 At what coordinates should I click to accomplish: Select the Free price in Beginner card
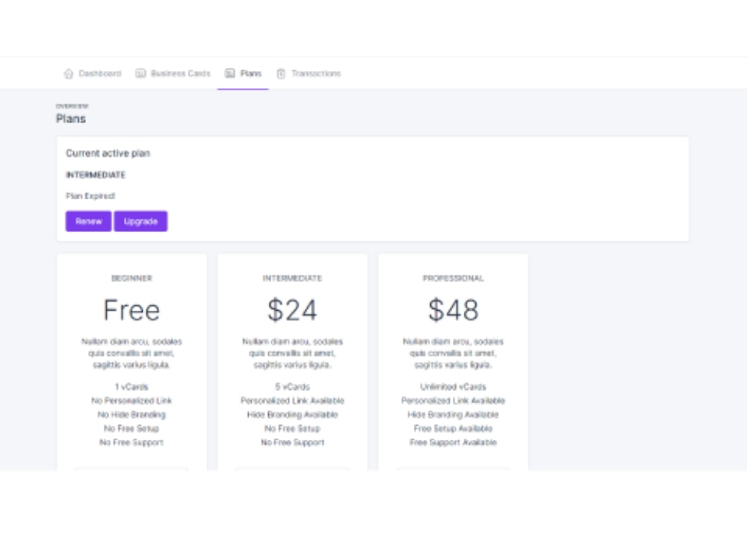pos(131,310)
